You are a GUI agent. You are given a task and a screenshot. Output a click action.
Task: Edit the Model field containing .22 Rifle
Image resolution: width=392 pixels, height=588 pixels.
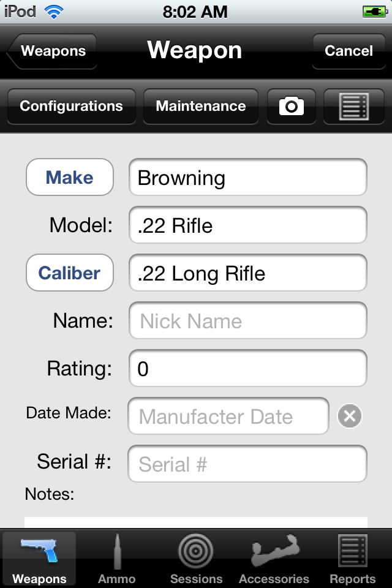(247, 225)
